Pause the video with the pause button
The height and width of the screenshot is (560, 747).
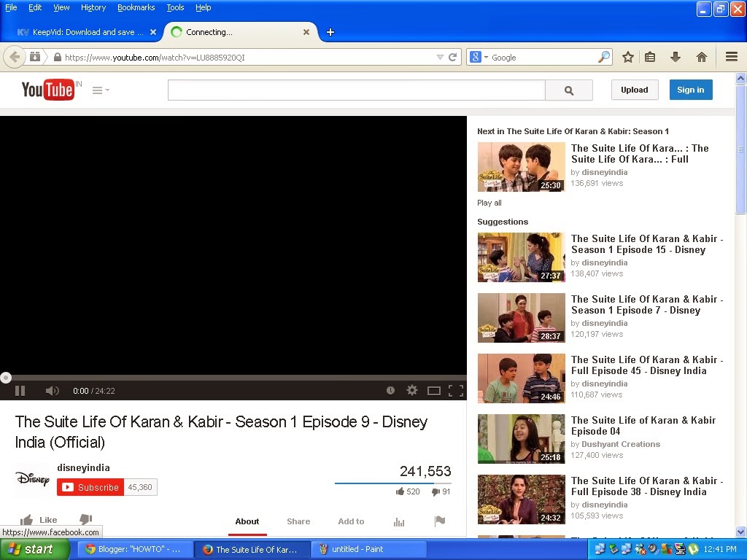20,391
